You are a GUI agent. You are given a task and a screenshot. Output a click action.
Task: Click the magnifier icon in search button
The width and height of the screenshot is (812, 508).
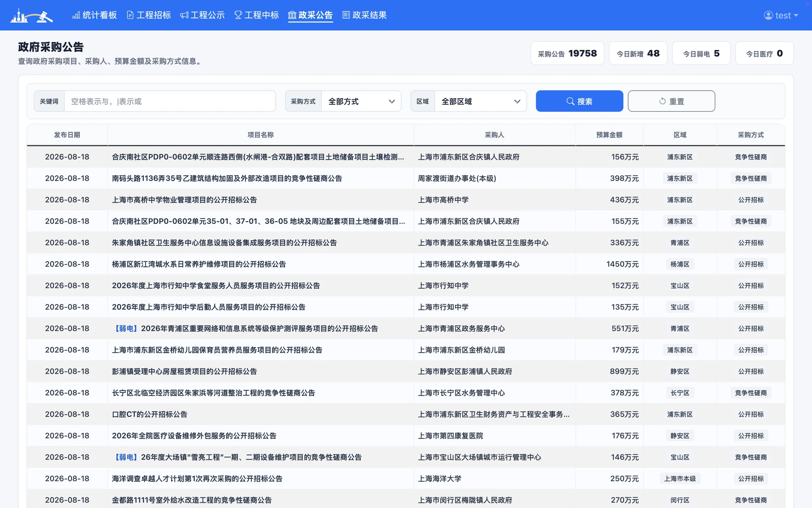pyautogui.click(x=571, y=101)
